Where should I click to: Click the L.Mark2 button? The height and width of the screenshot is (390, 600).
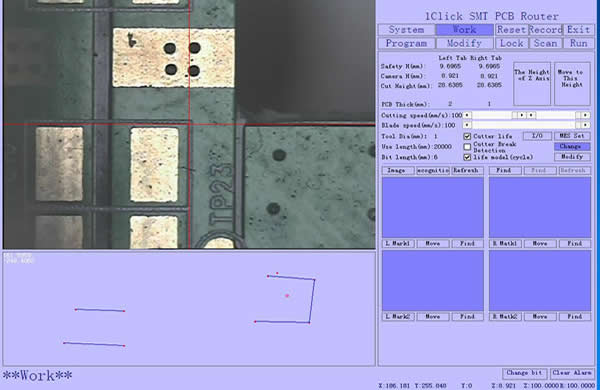[398, 317]
